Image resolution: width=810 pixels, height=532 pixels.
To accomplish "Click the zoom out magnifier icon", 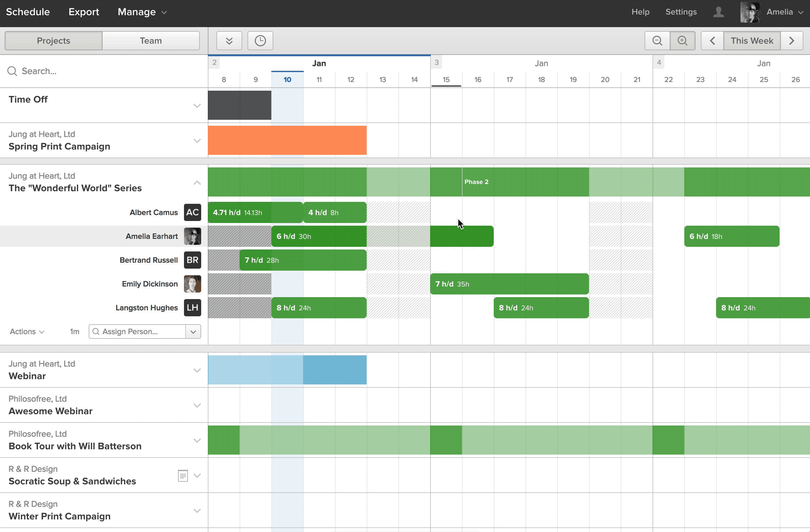I will [657, 40].
